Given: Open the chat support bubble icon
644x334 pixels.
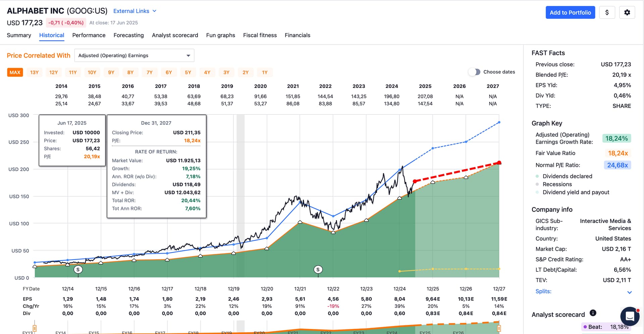Looking at the screenshot, I should coord(630,316).
